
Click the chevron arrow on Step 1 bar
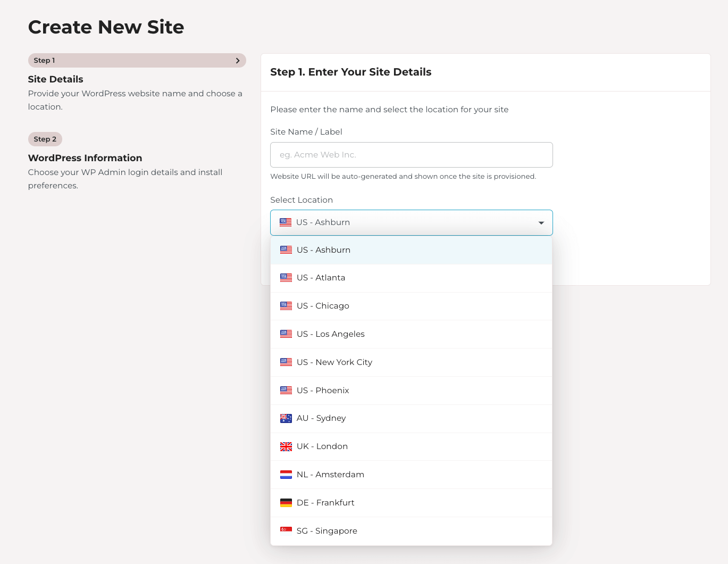238,61
